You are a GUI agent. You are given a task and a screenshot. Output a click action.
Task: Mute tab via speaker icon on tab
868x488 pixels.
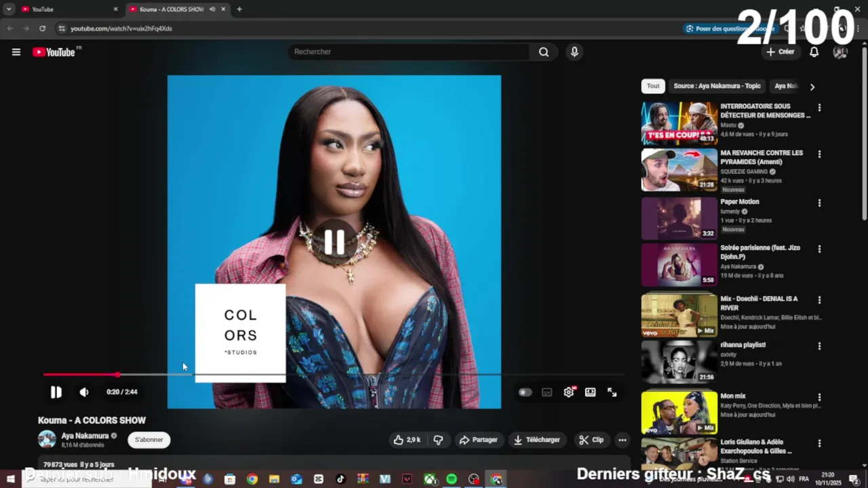212,9
